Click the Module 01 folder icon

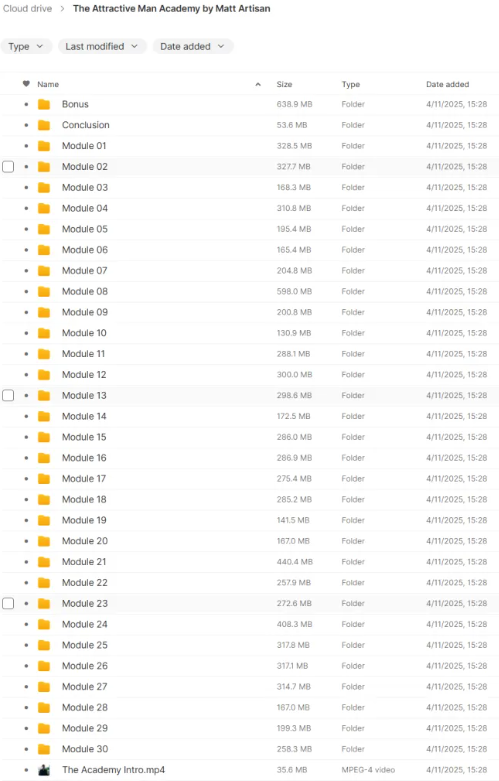pyautogui.click(x=44, y=146)
